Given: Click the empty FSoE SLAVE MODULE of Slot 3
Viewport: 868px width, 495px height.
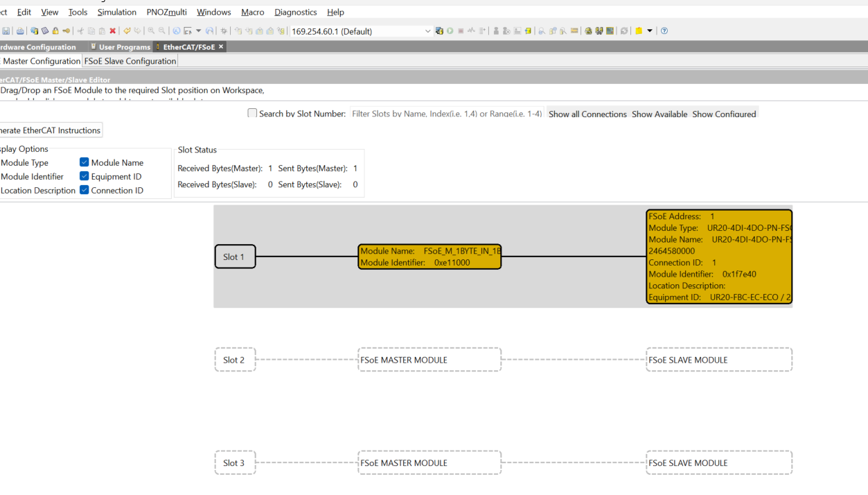Looking at the screenshot, I should click(719, 462).
